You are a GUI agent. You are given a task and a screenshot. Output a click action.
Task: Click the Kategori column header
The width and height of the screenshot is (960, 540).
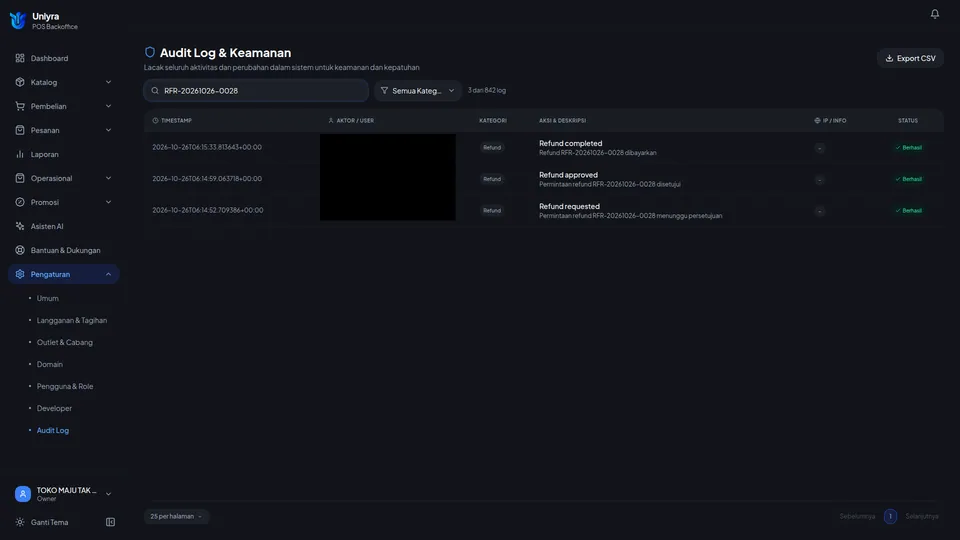(x=493, y=121)
